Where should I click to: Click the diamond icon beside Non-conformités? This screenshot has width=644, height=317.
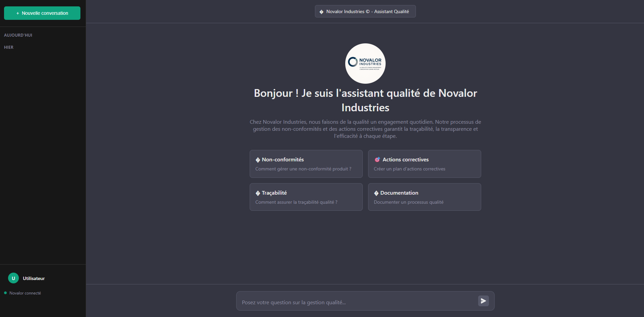(258, 160)
